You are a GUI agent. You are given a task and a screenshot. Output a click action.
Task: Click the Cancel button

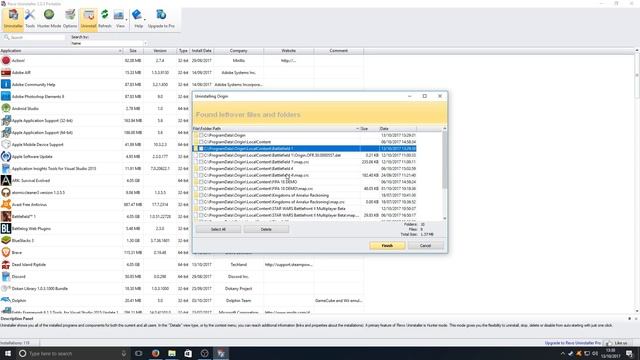pyautogui.click(x=425, y=246)
